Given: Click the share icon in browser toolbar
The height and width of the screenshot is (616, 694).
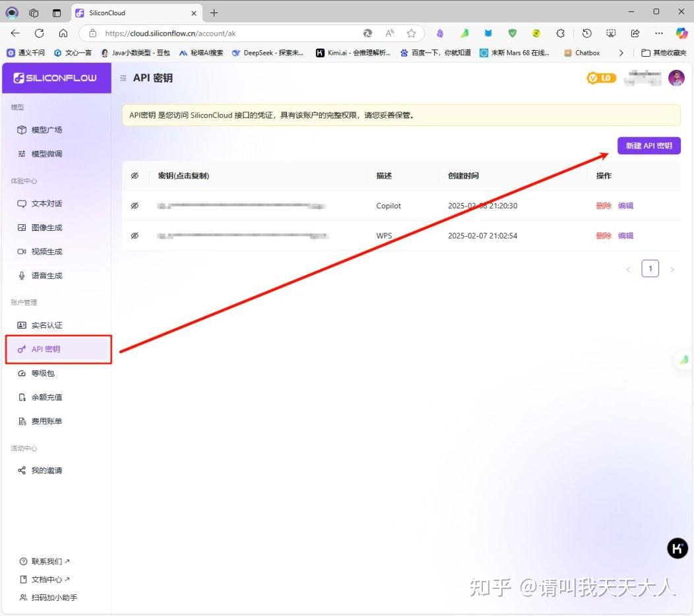Looking at the screenshot, I should 635,33.
